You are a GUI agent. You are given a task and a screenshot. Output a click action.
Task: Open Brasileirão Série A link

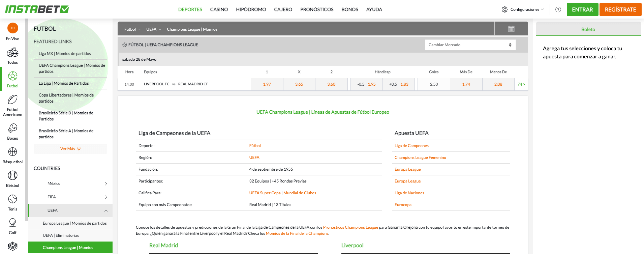click(66, 134)
